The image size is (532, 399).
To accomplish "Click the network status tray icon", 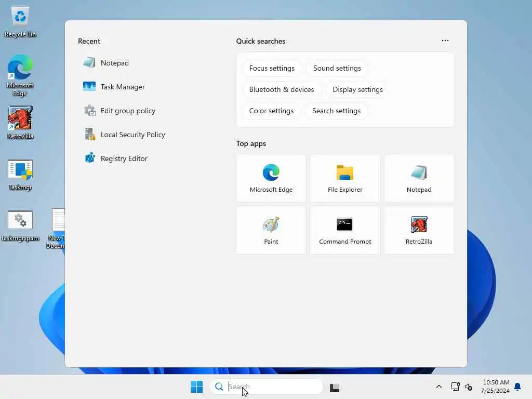I will (455, 387).
